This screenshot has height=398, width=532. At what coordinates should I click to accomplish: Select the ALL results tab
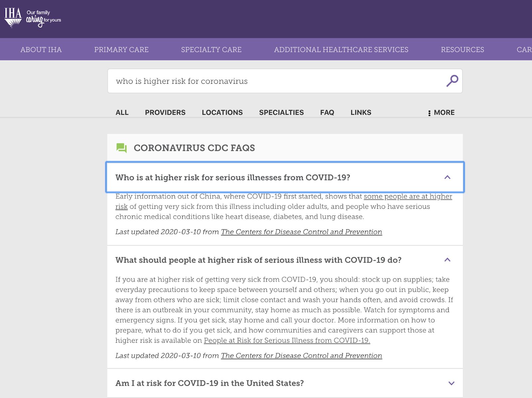[x=122, y=113]
